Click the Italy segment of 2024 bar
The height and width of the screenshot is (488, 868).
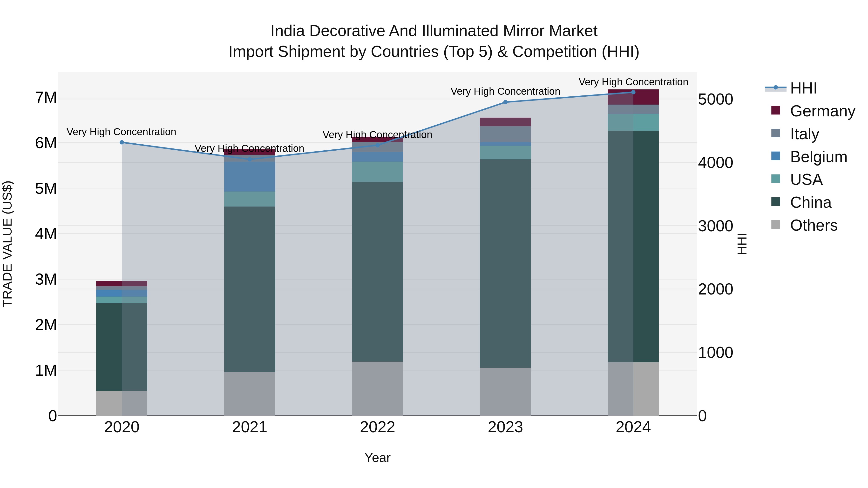click(x=633, y=109)
